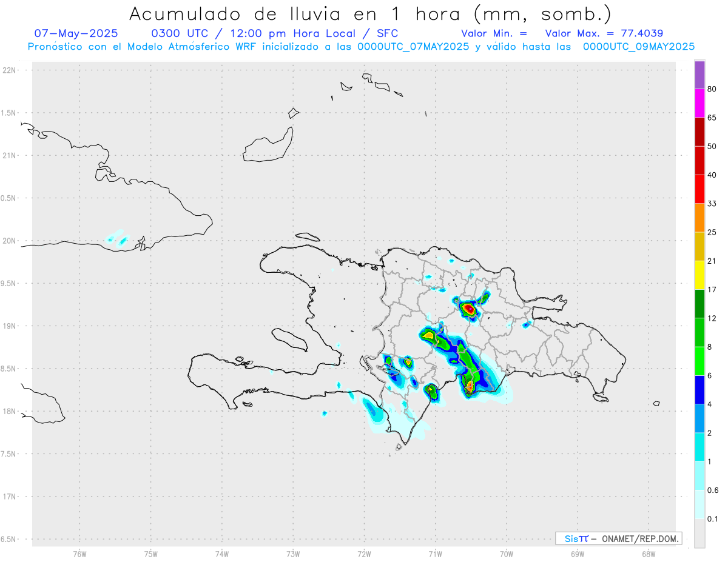Select the '73W' longitude label
The image size is (728, 562).
click(293, 554)
